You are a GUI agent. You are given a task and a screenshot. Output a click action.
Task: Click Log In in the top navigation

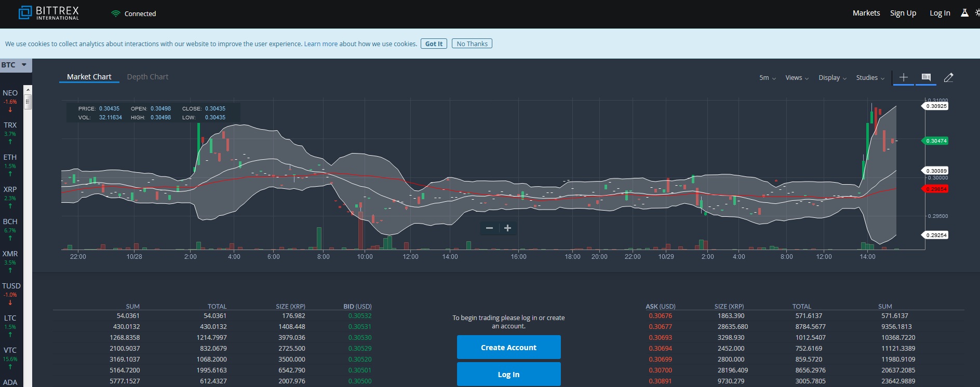click(940, 13)
